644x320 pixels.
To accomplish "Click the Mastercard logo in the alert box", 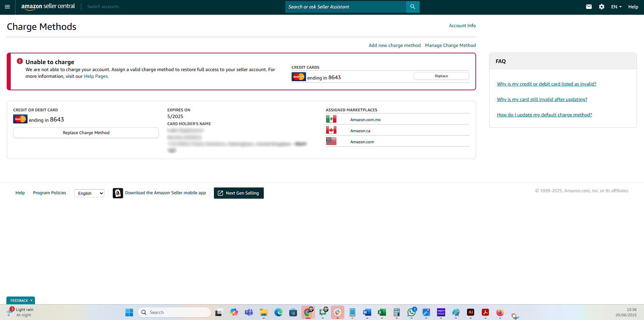I will pos(299,77).
